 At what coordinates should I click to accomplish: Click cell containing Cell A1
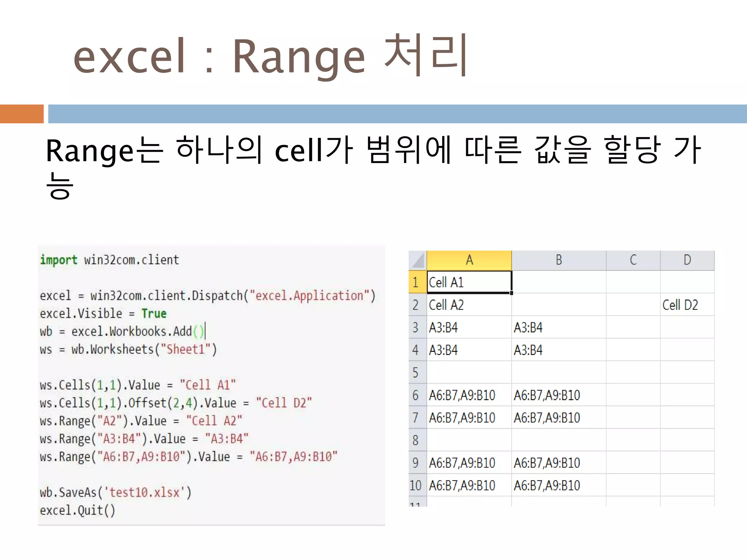coord(469,283)
